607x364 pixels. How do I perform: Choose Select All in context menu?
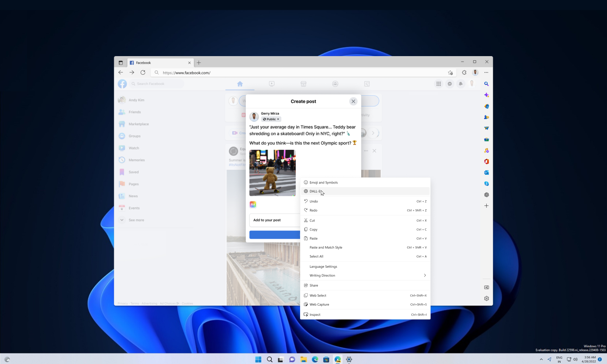click(x=365, y=256)
